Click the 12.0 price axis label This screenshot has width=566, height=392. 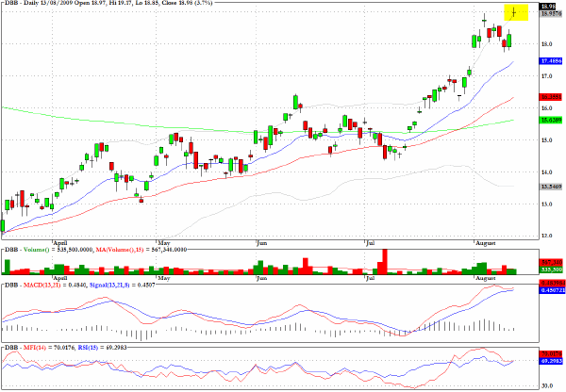(x=546, y=236)
